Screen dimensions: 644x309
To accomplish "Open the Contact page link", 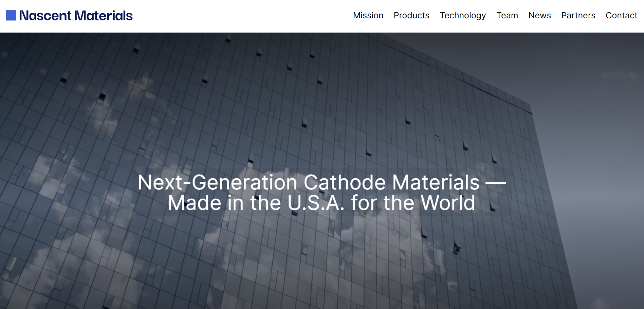I will [x=621, y=16].
